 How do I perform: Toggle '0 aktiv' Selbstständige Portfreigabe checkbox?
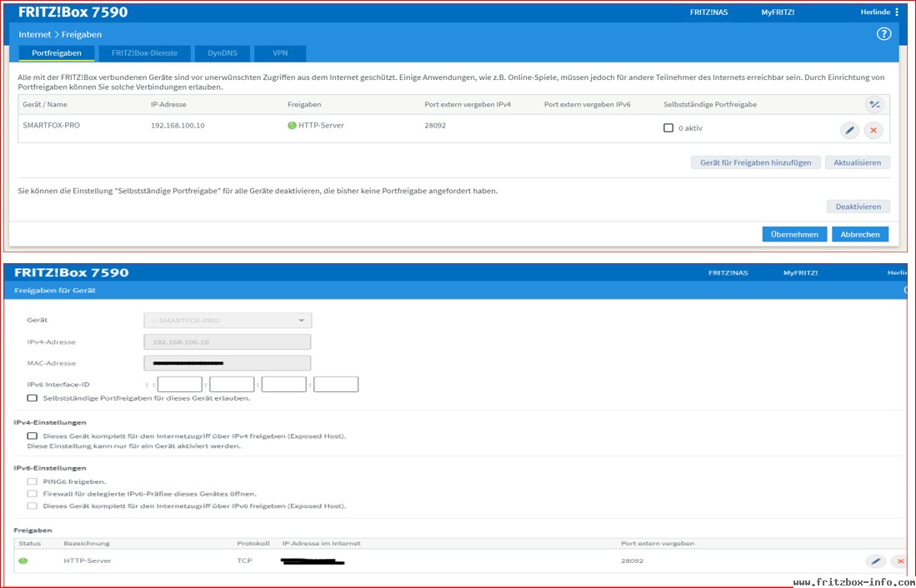pyautogui.click(x=668, y=127)
